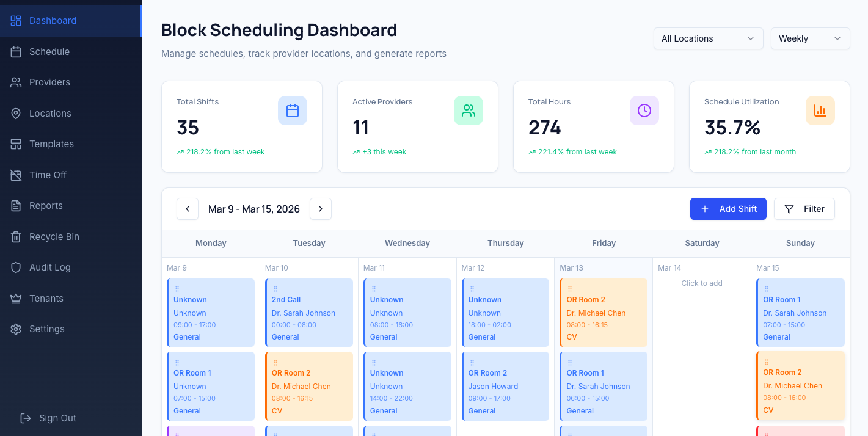Click the Audit Log shield icon
The width and height of the screenshot is (868, 436).
(x=16, y=267)
